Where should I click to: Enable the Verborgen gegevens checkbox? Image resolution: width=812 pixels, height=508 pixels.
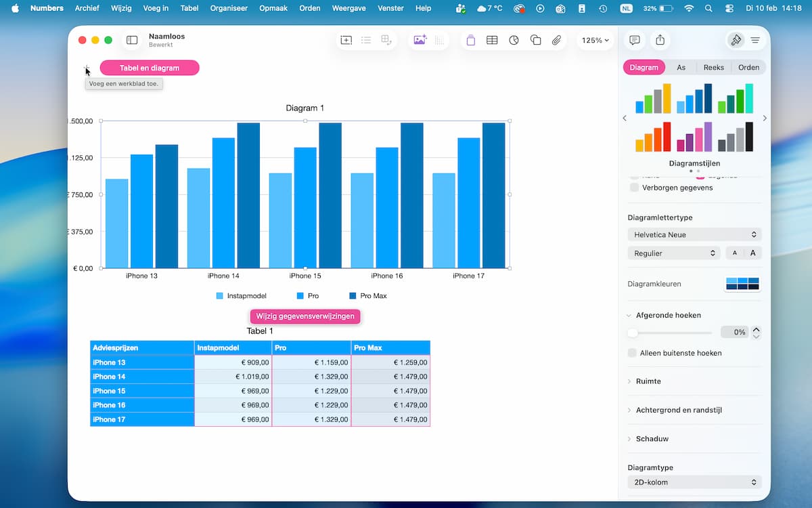pos(634,188)
